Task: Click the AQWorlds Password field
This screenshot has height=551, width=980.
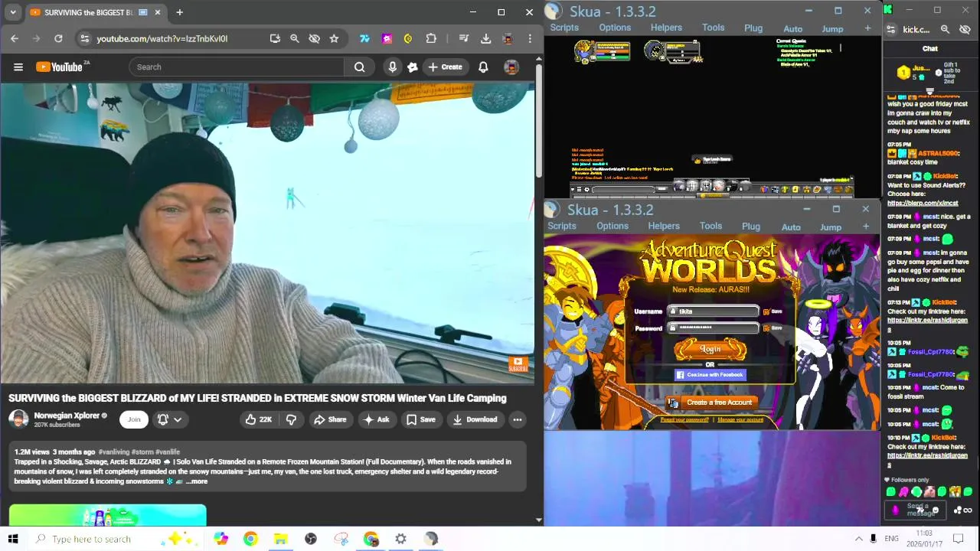Action: tap(713, 328)
